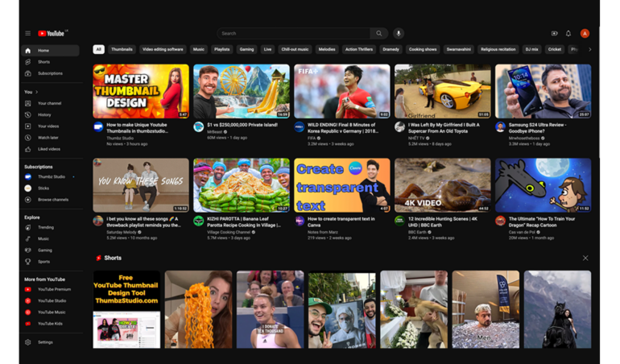
Task: Select the Cooking shows chip
Action: pos(423,49)
